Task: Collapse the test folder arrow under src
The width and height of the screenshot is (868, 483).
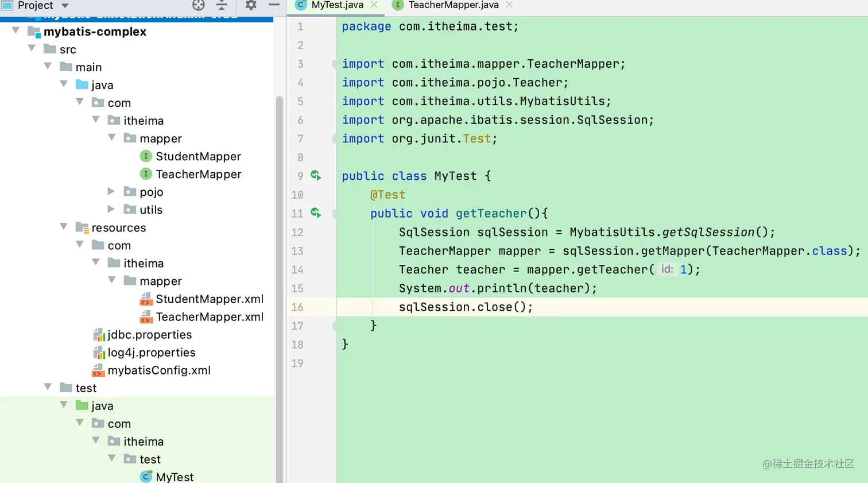Action: coord(48,387)
